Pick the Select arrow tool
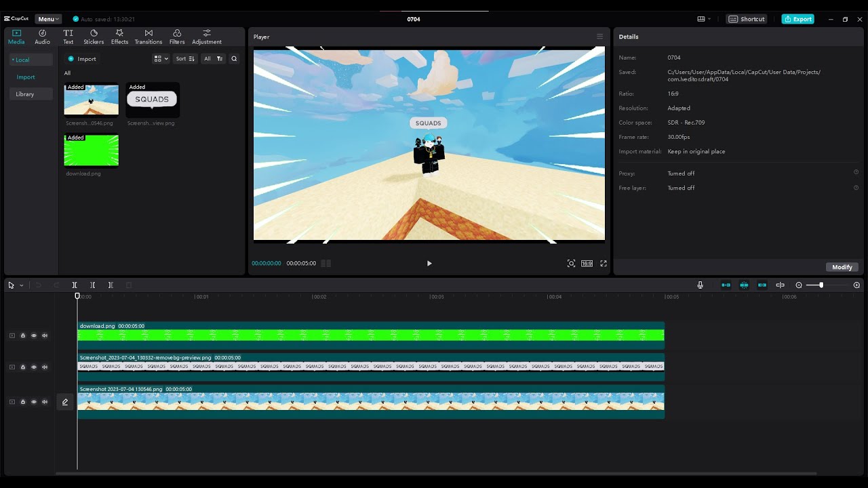The width and height of the screenshot is (868, 488). tap(11, 285)
